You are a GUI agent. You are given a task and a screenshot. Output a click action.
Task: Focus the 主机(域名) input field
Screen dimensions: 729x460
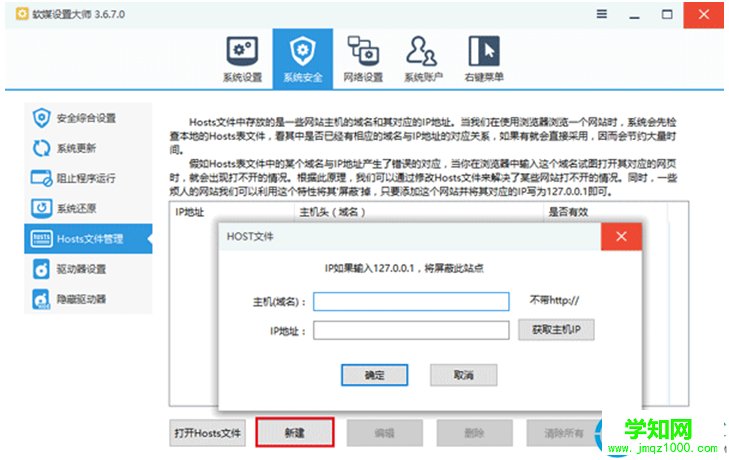411,301
